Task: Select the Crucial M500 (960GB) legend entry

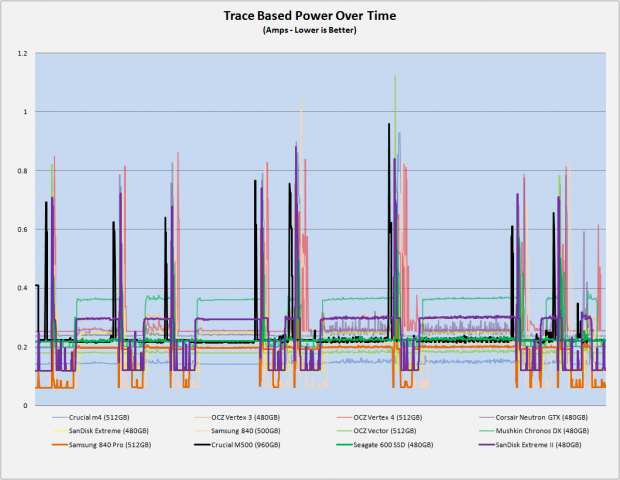Action: point(237,445)
